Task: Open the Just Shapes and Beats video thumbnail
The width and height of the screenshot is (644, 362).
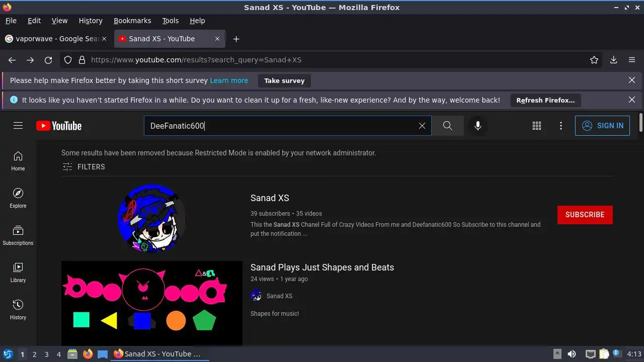Action: coord(152,303)
